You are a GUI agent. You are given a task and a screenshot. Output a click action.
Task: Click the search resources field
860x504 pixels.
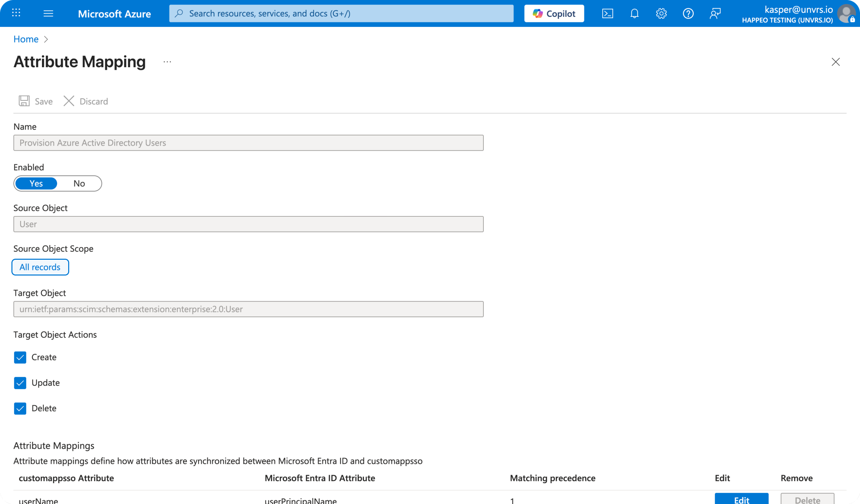click(x=341, y=13)
